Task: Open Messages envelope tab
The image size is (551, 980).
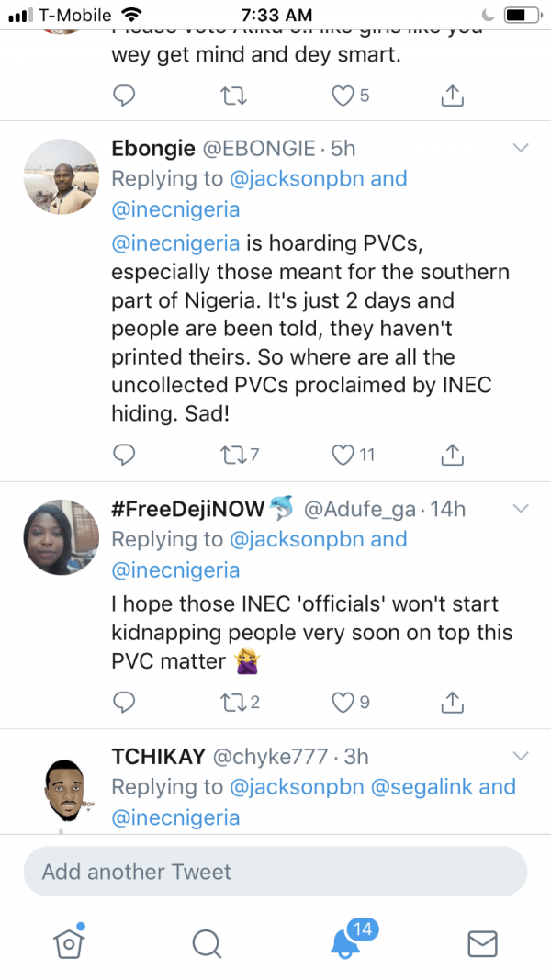Action: click(482, 943)
